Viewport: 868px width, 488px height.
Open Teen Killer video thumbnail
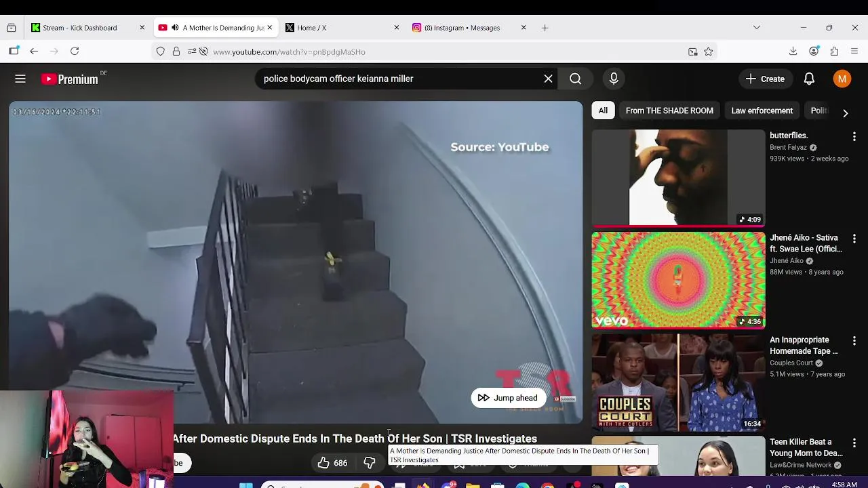pos(678,456)
